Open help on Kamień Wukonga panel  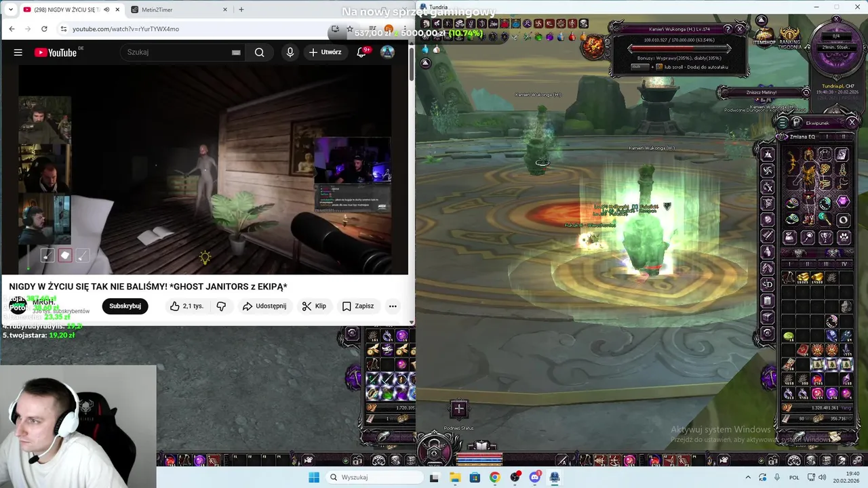coord(728,29)
